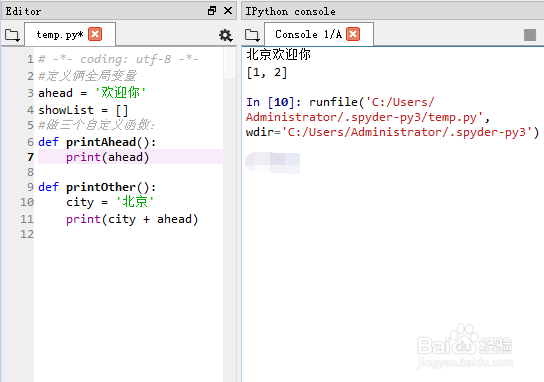Open IPython console tab browser icon
The width and height of the screenshot is (544, 382).
(x=252, y=35)
